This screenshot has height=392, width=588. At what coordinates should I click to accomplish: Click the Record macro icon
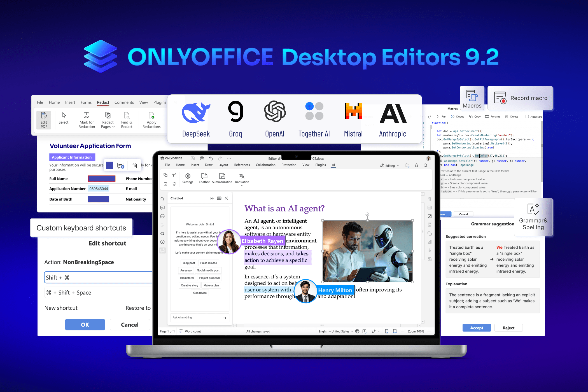click(x=500, y=98)
